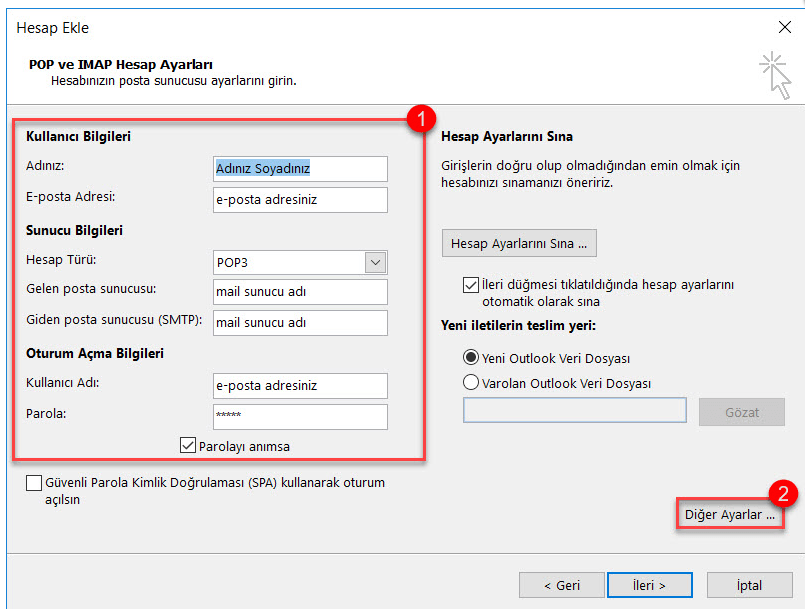The width and height of the screenshot is (805, 609).
Task: Click the Parola password field
Action: click(x=300, y=416)
